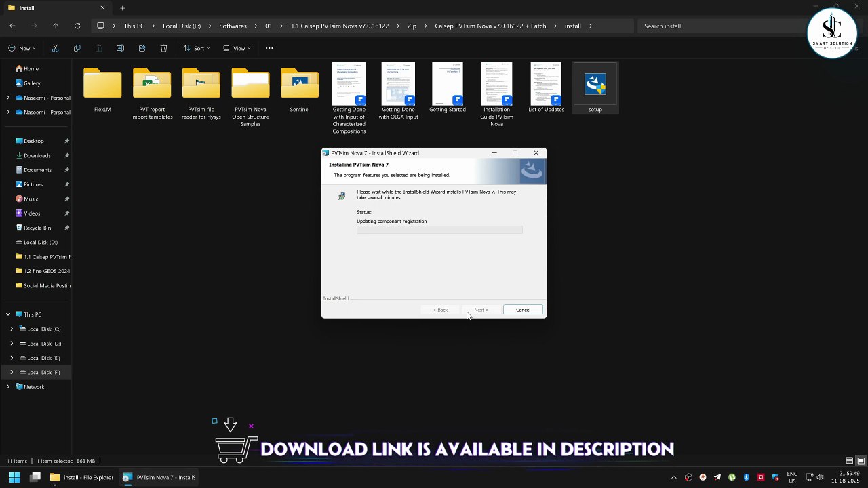This screenshot has height=488, width=868.
Task: Click the Bluetooth tray icon
Action: click(x=746, y=477)
